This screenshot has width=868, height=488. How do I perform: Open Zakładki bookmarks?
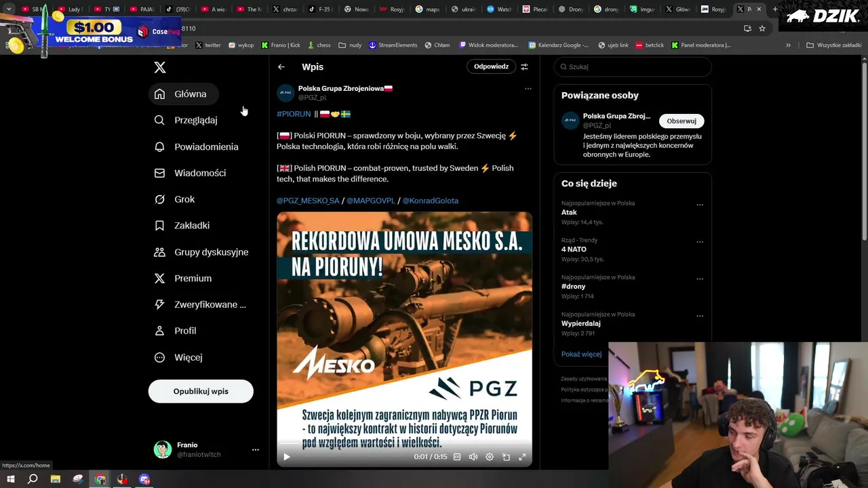[x=182, y=225]
